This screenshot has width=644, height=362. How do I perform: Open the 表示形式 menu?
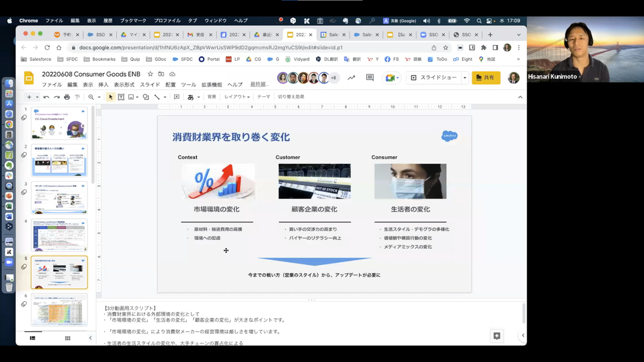[124, 85]
